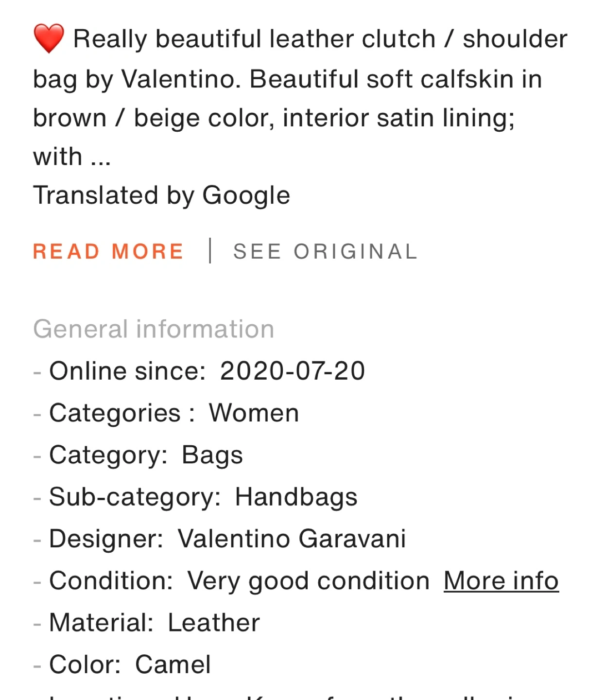This screenshot has height=700, width=605.
Task: Tap the red heart emoji icon
Action: (x=49, y=38)
